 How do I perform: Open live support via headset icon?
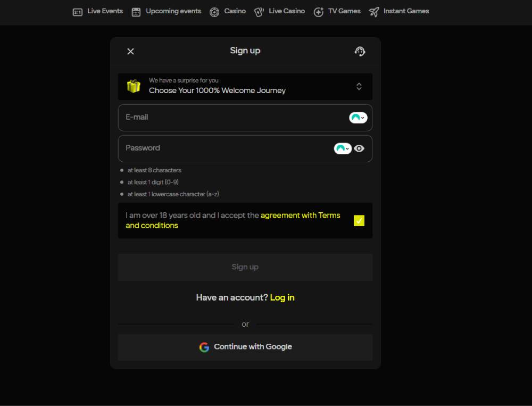click(360, 51)
